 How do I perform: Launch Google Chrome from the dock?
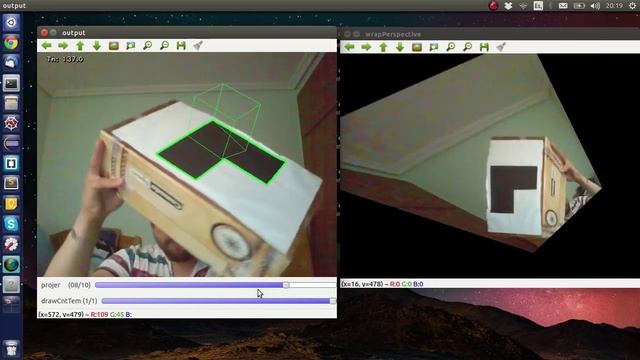point(11,42)
